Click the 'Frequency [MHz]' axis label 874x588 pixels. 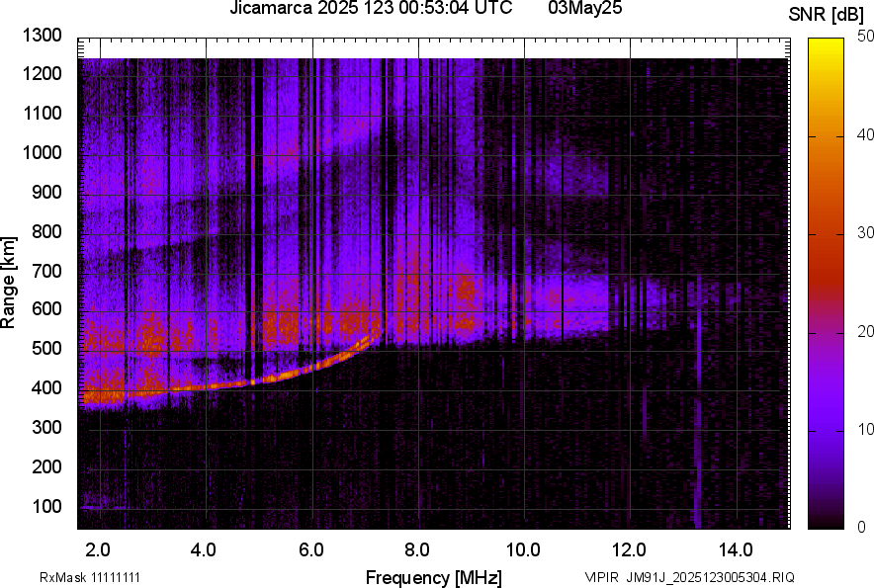[434, 577]
